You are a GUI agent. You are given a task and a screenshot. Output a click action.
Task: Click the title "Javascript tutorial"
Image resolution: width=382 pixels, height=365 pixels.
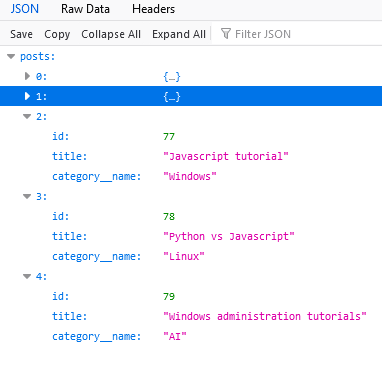coord(226,156)
